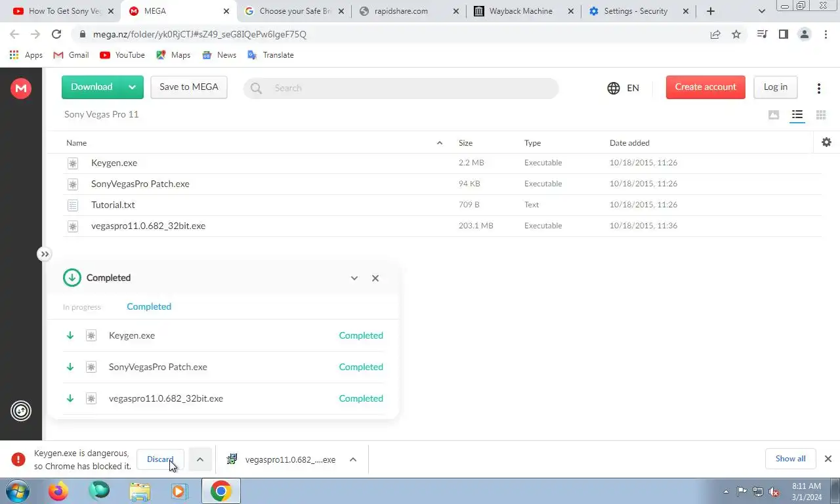Bookmark this page with star icon

point(736,34)
